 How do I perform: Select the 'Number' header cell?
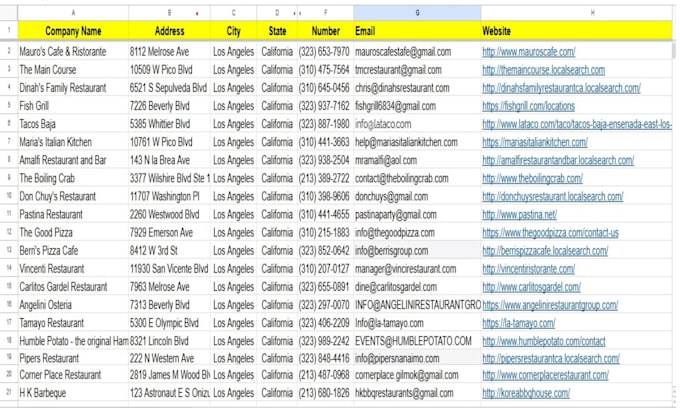point(325,31)
